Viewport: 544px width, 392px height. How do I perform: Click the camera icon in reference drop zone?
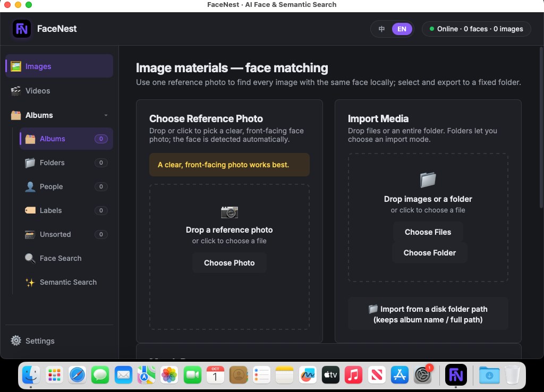tap(229, 212)
